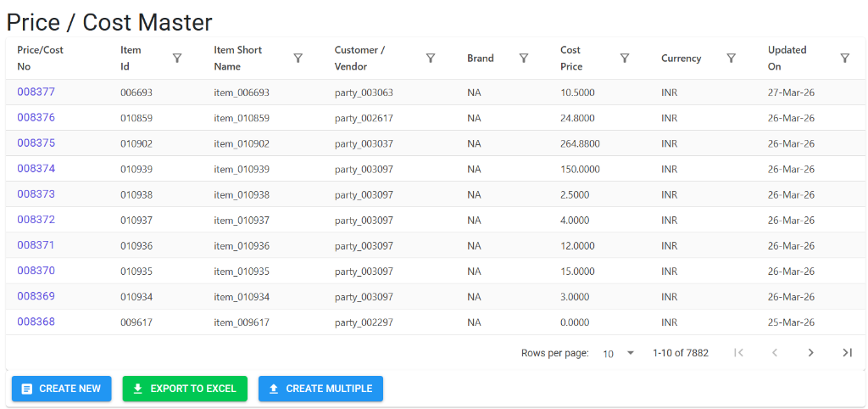Click the CREATE MULTIPLE button
The image size is (868, 409).
tap(320, 389)
